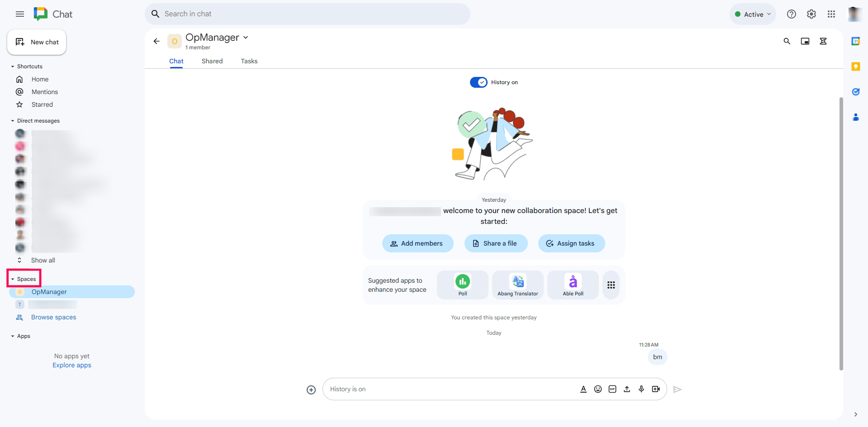Click Share a file button
This screenshot has height=427, width=868.
tap(496, 243)
